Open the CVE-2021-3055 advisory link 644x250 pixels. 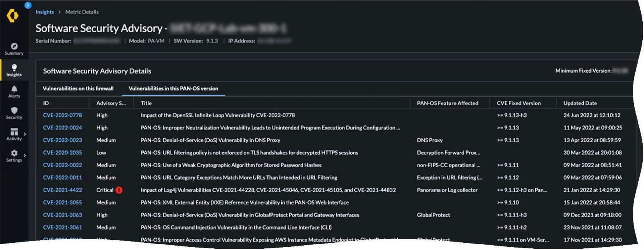pyautogui.click(x=62, y=202)
